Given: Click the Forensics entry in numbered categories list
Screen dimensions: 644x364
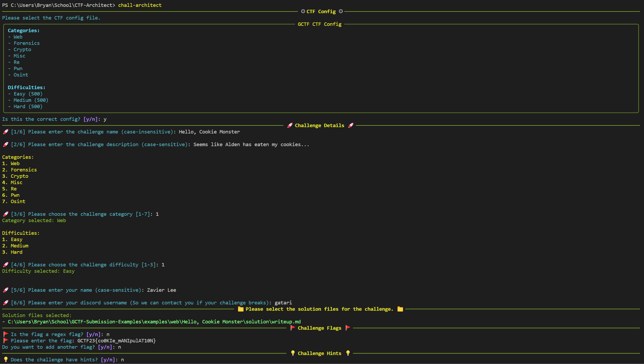Looking at the screenshot, I should click(24, 170).
